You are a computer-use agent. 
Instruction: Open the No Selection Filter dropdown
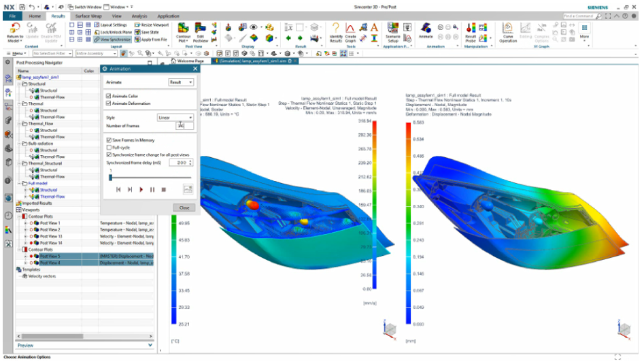pos(52,54)
